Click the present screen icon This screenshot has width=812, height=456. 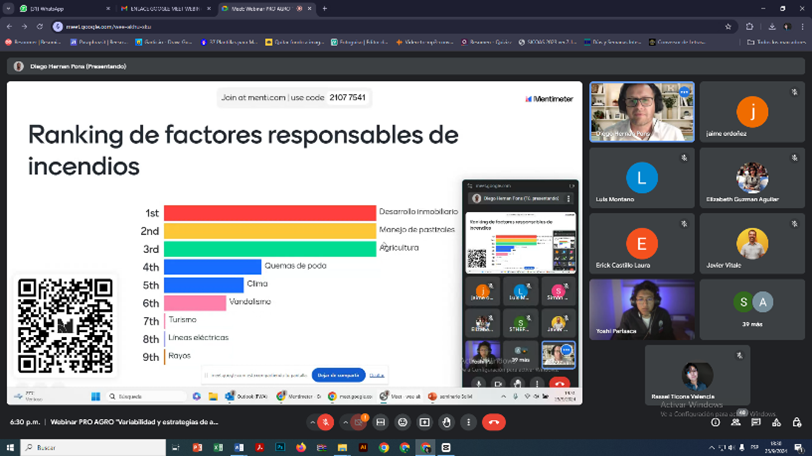[x=425, y=422]
